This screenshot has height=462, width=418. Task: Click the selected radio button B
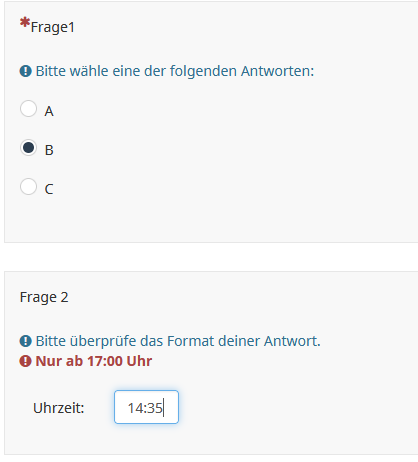tap(28, 148)
